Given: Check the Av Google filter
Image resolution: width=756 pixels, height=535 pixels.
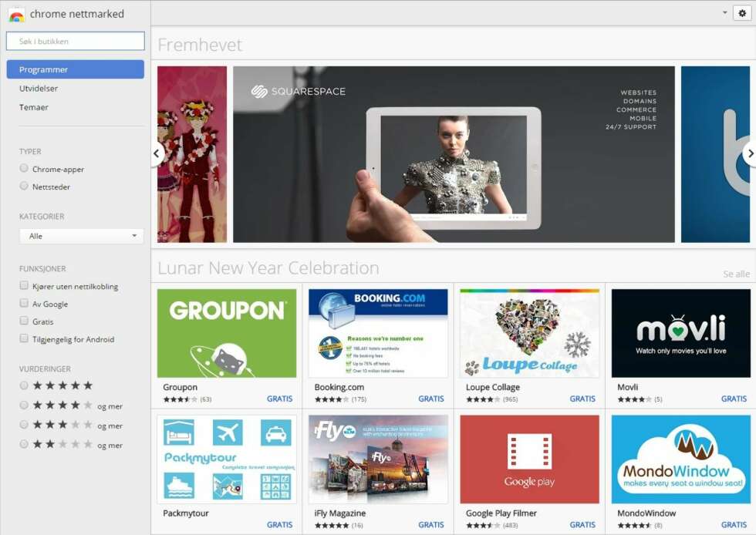Looking at the screenshot, I should point(24,303).
